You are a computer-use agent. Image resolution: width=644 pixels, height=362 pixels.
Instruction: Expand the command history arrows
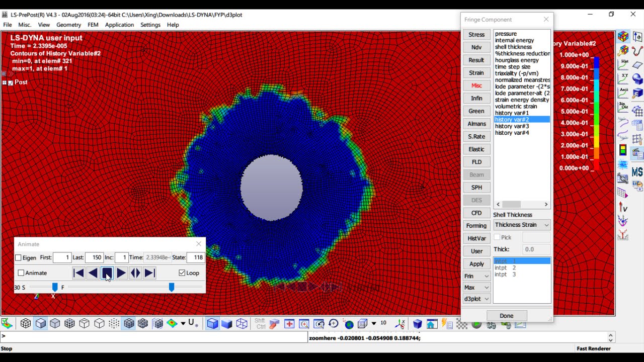pos(611,337)
